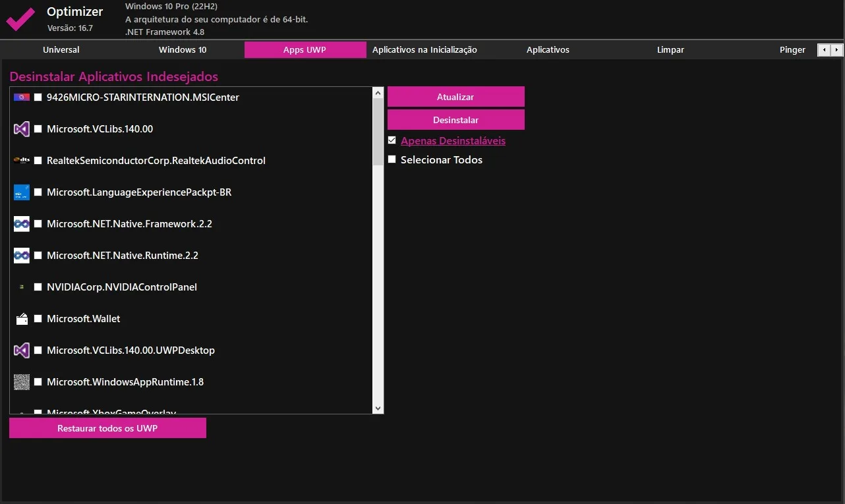Check the 9426MICRO-STARINTERNATION.MSICenter checkbox
This screenshot has width=845, height=504.
(38, 98)
